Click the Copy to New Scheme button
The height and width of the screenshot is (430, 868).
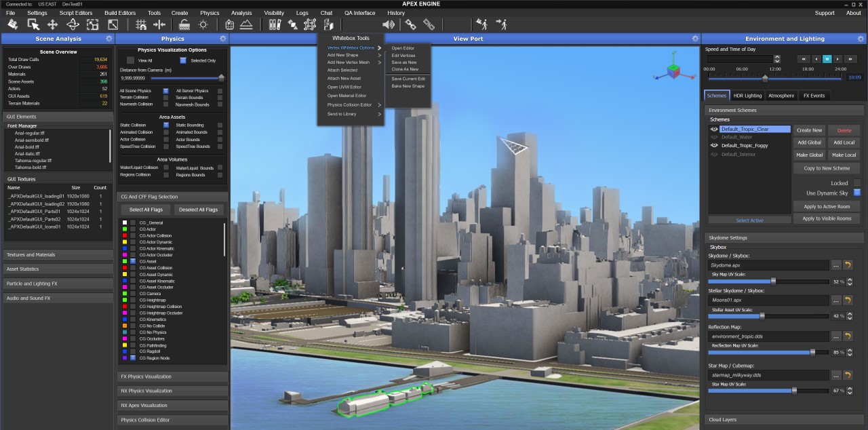point(826,168)
